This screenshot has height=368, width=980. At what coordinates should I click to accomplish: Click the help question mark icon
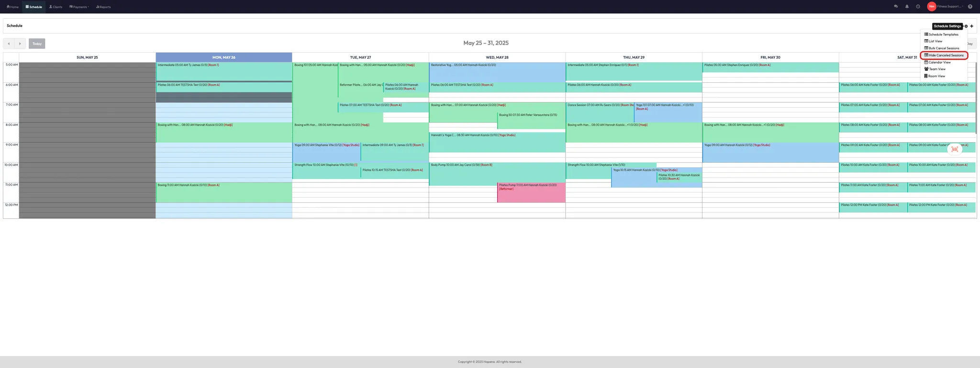(x=970, y=7)
